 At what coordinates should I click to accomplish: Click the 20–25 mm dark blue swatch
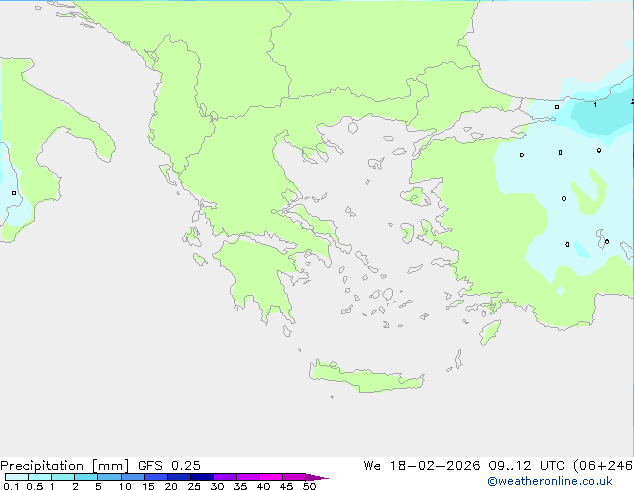(x=178, y=477)
